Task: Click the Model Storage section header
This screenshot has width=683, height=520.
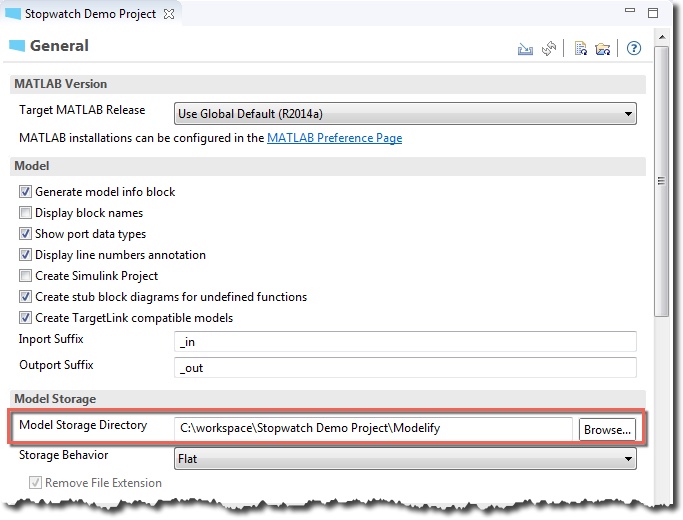Action: pyautogui.click(x=328, y=399)
